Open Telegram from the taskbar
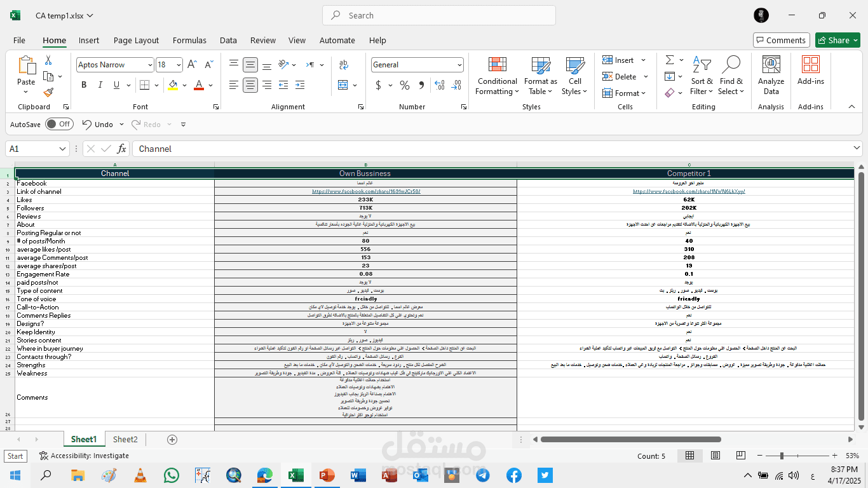The width and height of the screenshot is (868, 488). [483, 475]
